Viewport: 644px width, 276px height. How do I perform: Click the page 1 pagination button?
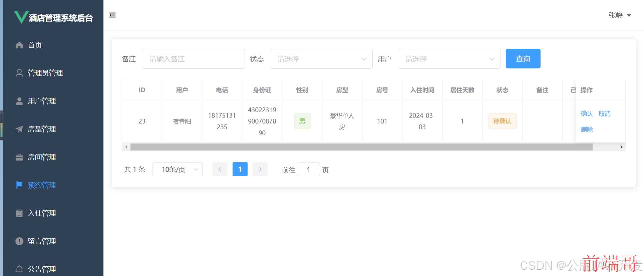[240, 169]
